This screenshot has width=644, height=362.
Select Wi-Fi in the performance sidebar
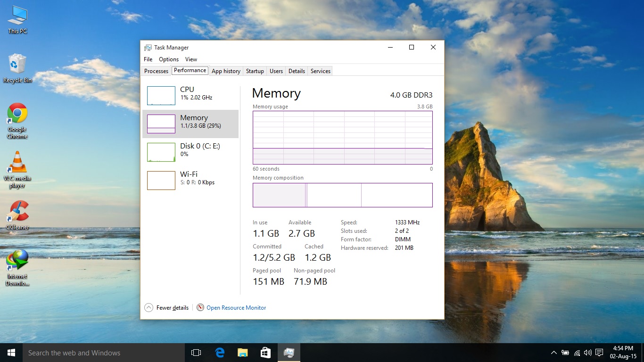[190, 180]
